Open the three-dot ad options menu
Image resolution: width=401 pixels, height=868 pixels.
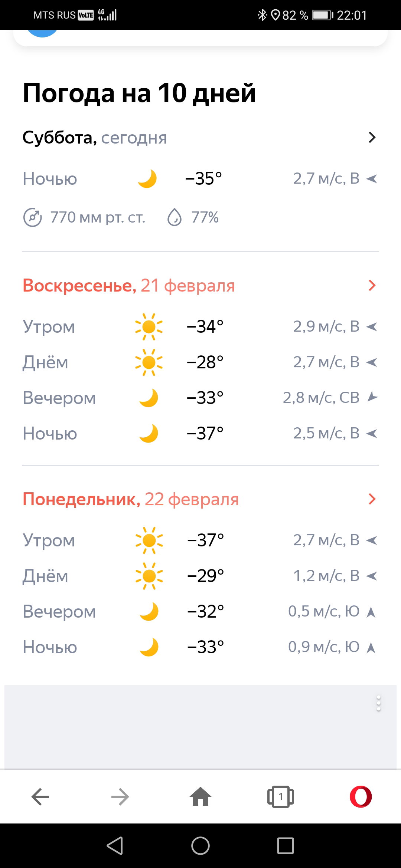point(378,703)
